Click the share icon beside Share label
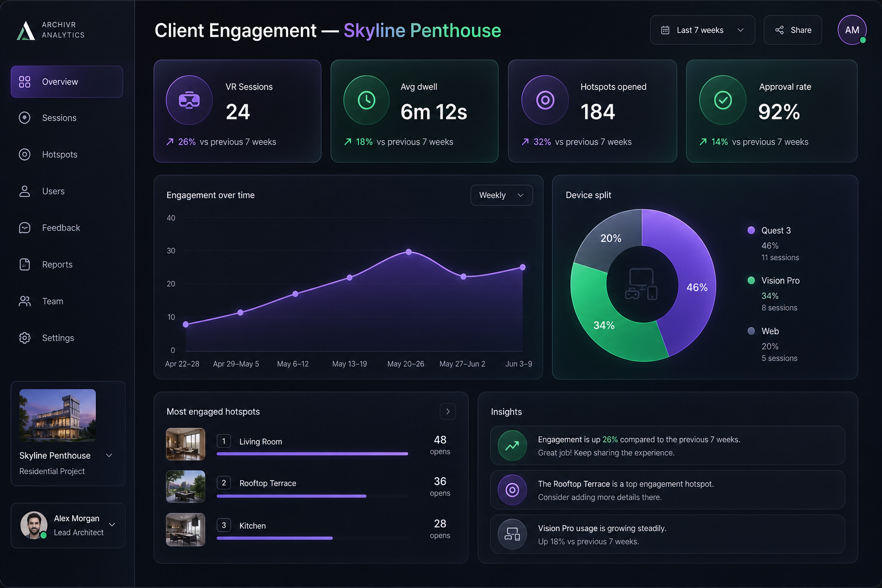The width and height of the screenshot is (882, 588). pyautogui.click(x=779, y=30)
